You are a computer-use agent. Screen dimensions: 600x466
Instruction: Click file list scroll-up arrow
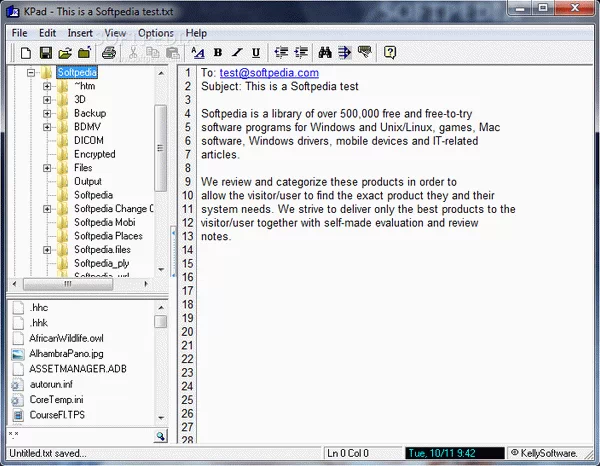click(x=161, y=307)
